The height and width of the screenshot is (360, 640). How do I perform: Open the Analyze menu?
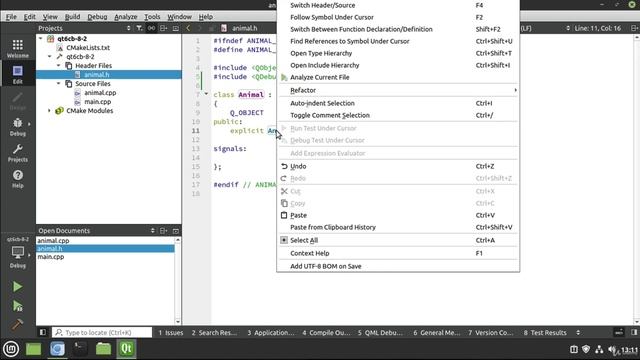pos(126,17)
